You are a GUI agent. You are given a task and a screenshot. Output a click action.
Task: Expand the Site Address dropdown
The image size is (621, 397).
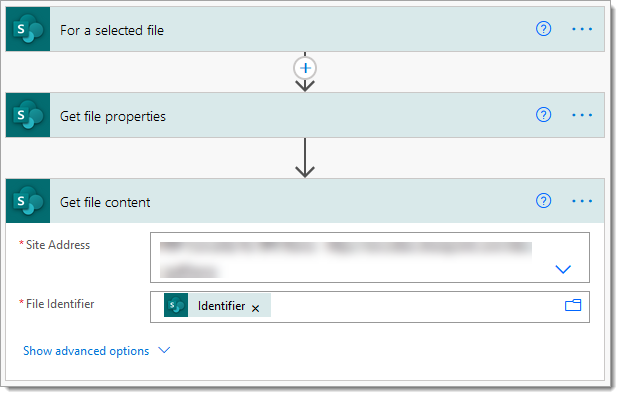click(x=563, y=269)
